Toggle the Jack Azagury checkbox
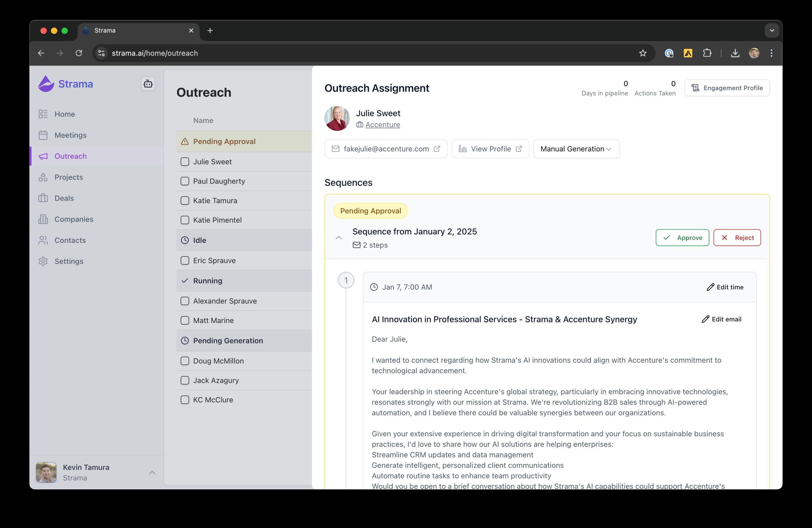 [184, 380]
